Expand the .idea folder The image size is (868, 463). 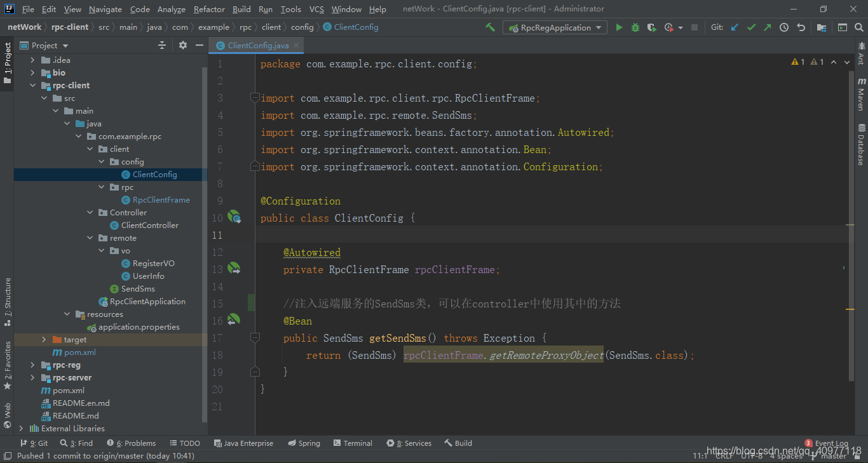point(32,60)
